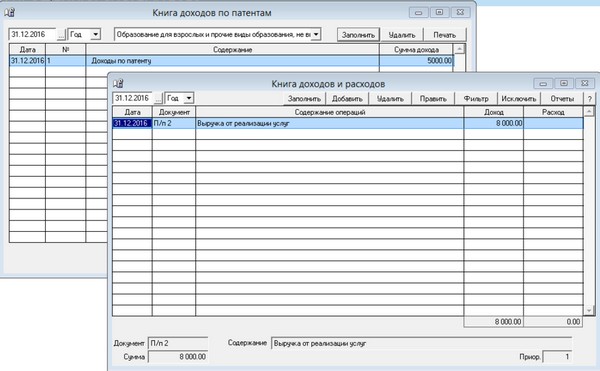Click Печать in the patents income window

click(x=444, y=35)
